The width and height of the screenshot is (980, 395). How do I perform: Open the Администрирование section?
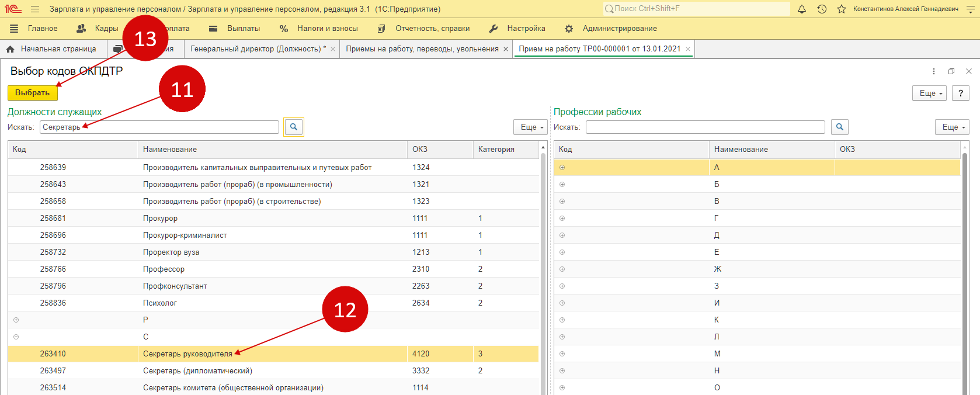[x=611, y=28]
